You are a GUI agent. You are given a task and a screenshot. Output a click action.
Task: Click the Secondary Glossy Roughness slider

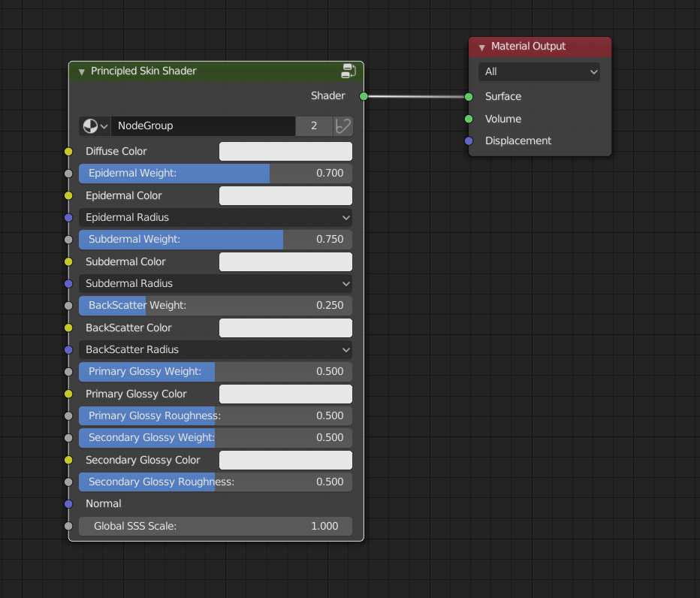click(x=216, y=482)
